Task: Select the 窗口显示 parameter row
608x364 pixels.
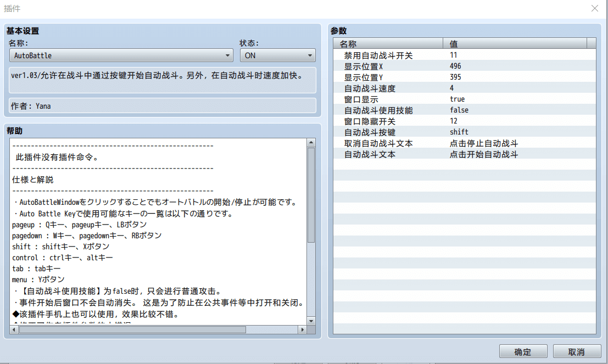Action: [x=465, y=99]
